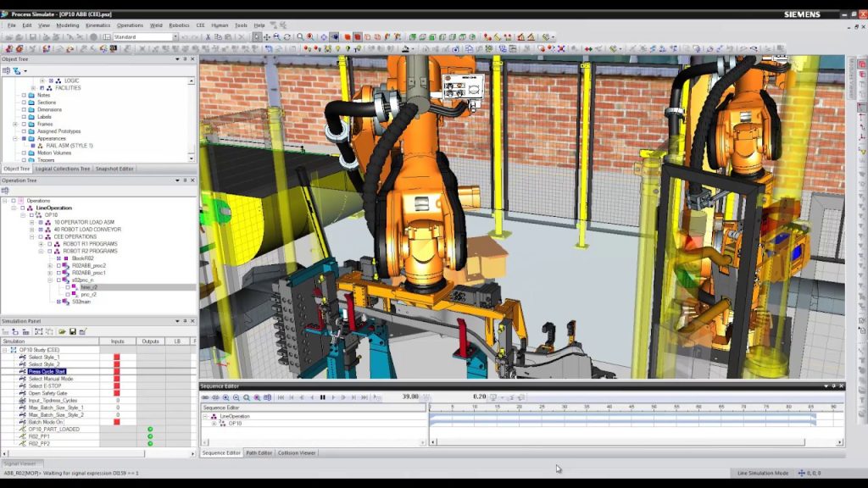Select the Zoom tool in the main toolbar
Image resolution: width=868 pixels, height=488 pixels.
click(x=300, y=36)
